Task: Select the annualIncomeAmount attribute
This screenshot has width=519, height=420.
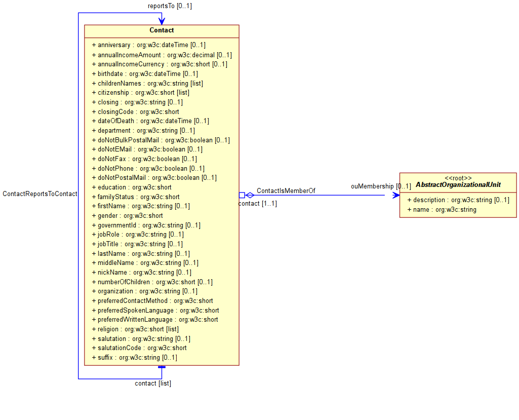Action: pos(162,55)
